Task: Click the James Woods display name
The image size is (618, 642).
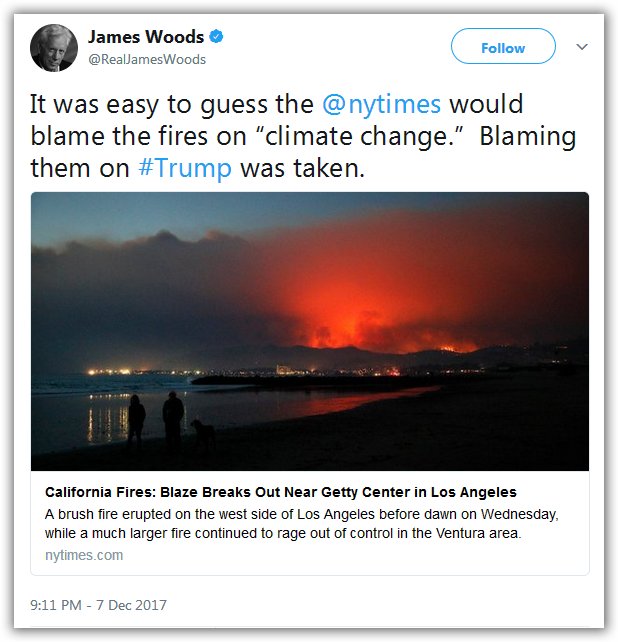Action: coord(146,37)
